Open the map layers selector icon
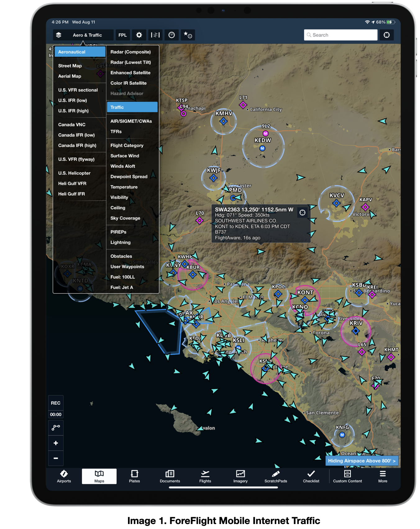 (x=59, y=35)
